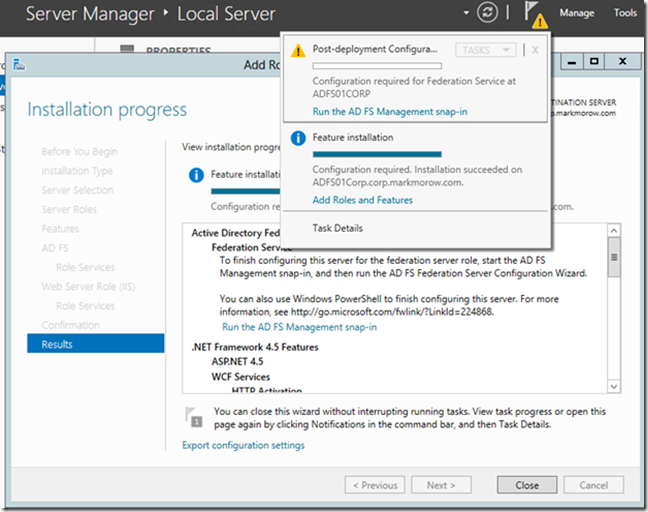
Task: Click the yellow warning icon for Post-deployment Configuration
Action: tap(298, 50)
